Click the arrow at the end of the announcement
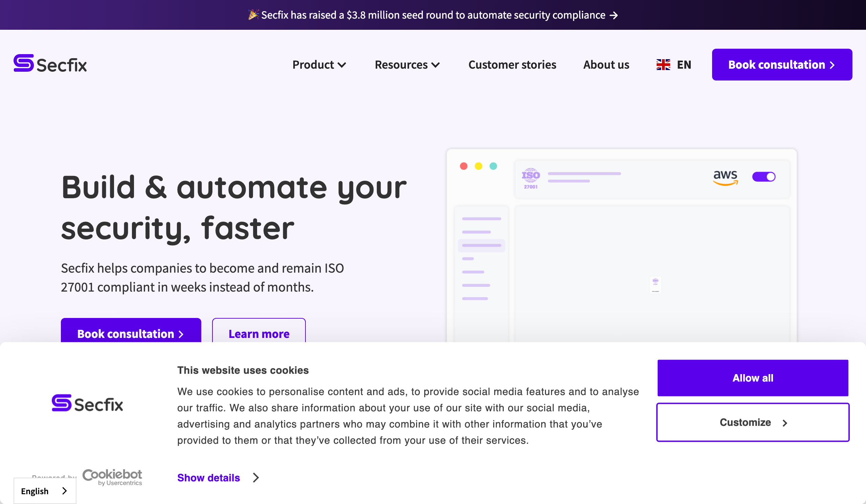866x504 pixels. pos(614,16)
